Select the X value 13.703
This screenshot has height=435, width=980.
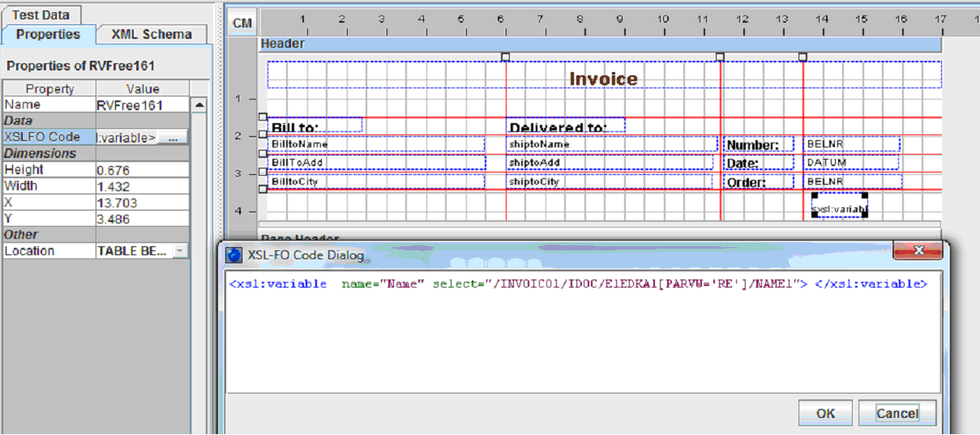[x=142, y=203]
